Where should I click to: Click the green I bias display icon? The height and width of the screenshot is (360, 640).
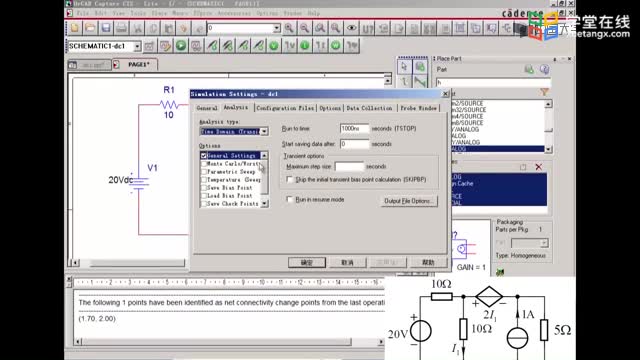[x=305, y=46]
